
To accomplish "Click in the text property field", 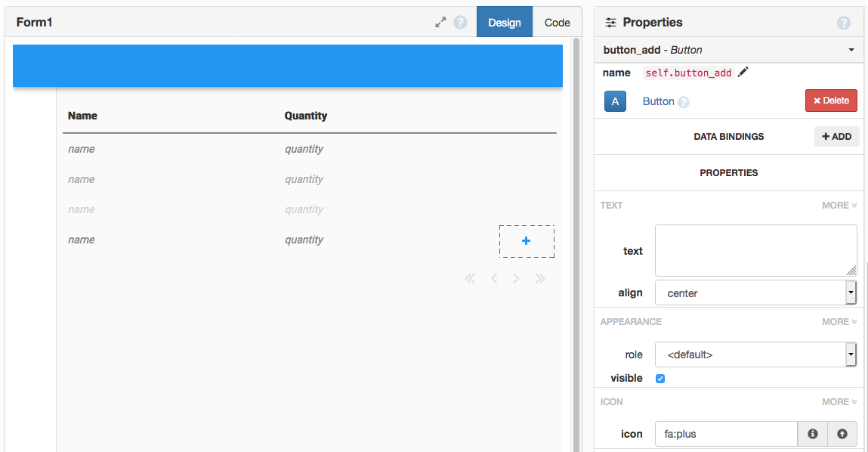I will (755, 250).
